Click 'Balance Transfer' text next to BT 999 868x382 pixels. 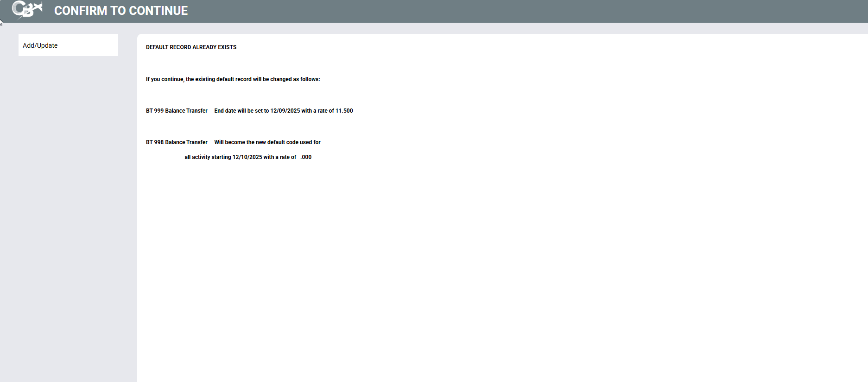pos(186,111)
